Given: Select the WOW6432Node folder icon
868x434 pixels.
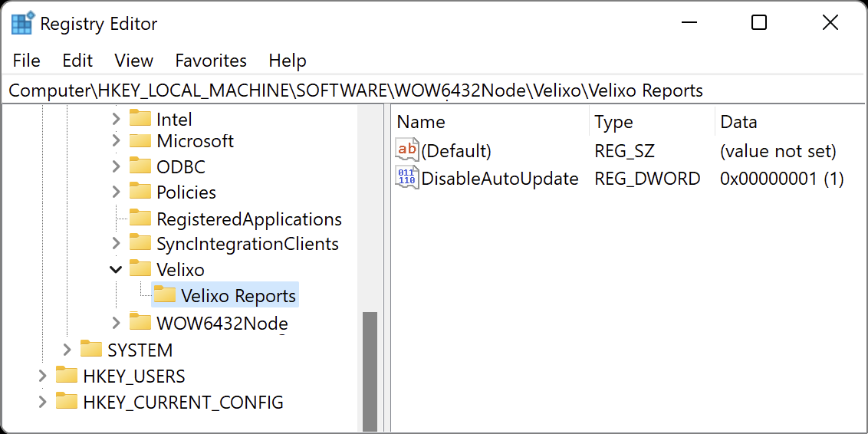Looking at the screenshot, I should click(x=140, y=321).
